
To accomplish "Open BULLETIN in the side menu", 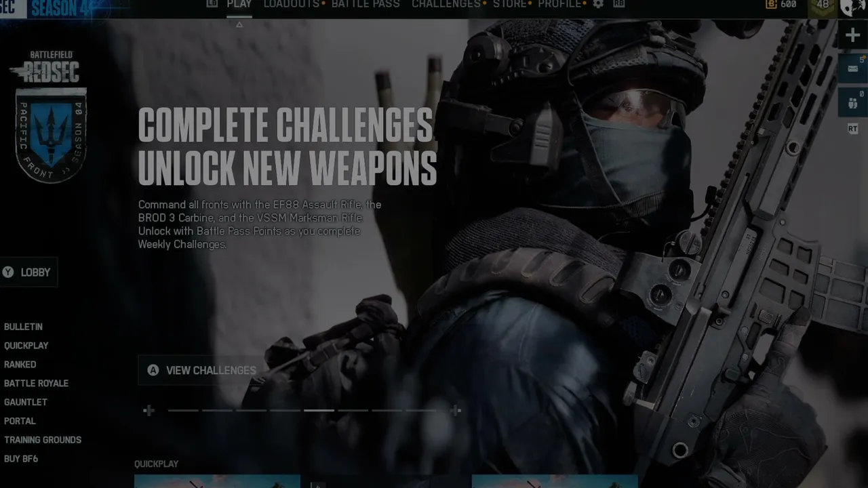I will tap(23, 327).
